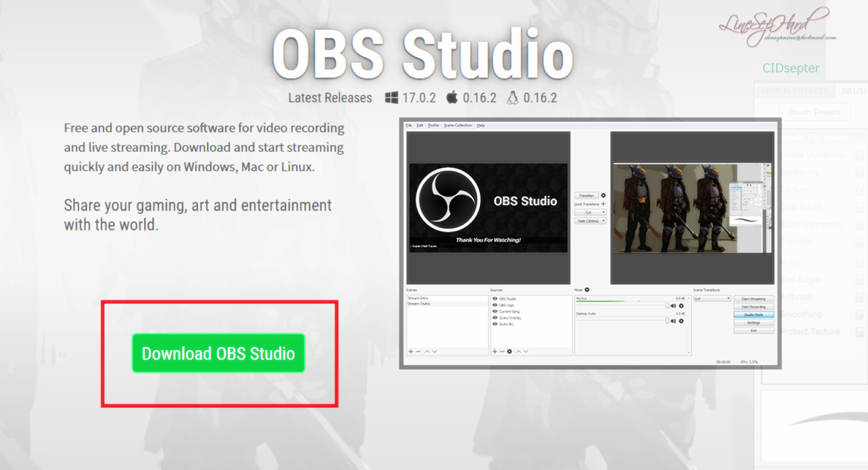Select the Outro Overlay source name
This screenshot has height=470, width=868.
(x=510, y=318)
